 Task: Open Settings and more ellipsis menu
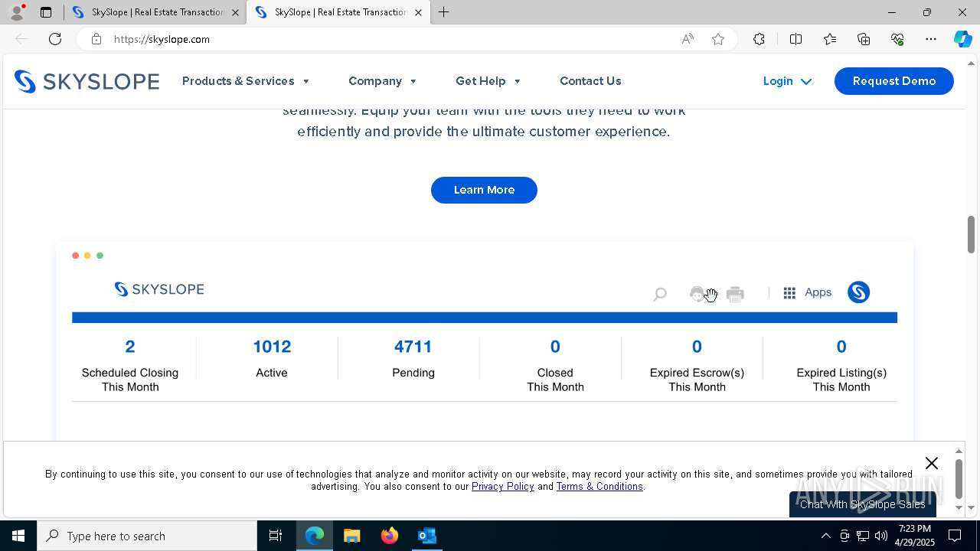[931, 39]
